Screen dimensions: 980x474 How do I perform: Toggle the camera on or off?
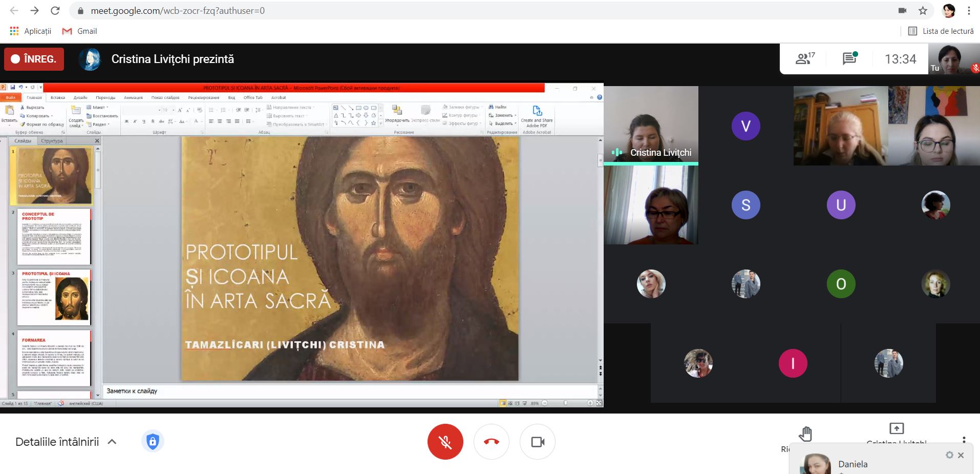537,442
